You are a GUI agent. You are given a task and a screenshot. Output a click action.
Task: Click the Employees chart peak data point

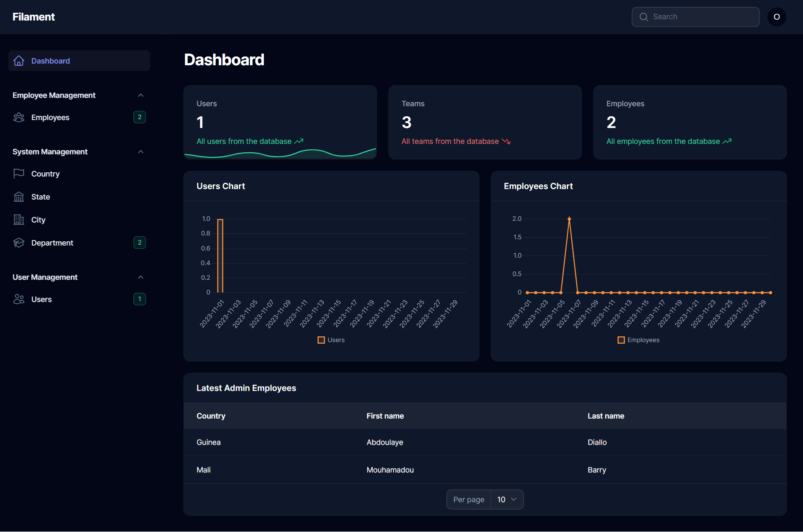[569, 219]
